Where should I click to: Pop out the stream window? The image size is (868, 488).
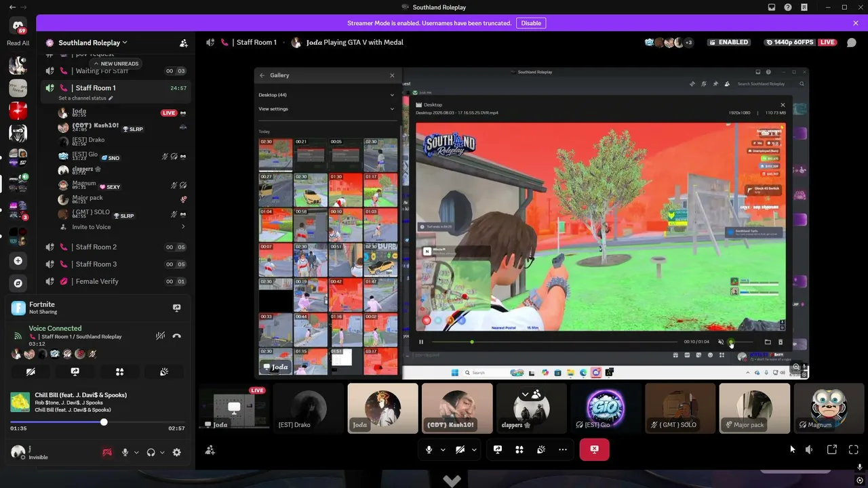click(x=832, y=449)
